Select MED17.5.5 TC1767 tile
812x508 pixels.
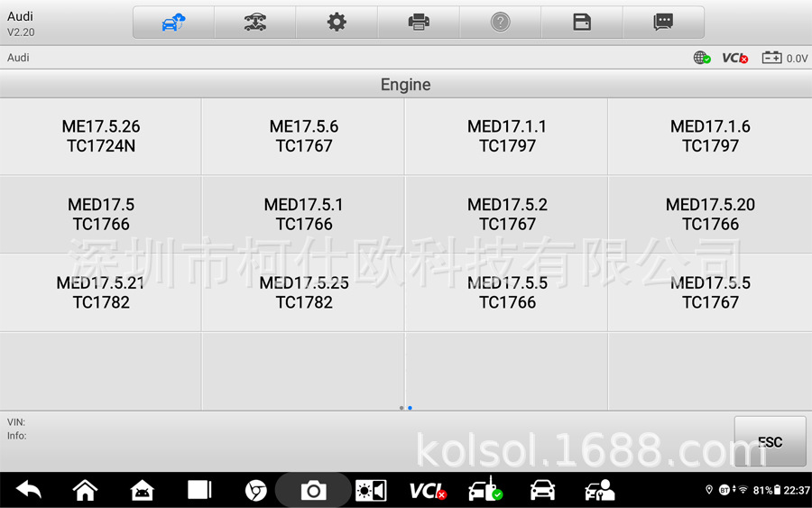point(710,292)
